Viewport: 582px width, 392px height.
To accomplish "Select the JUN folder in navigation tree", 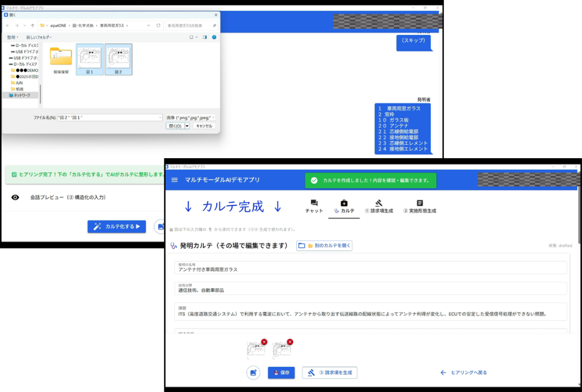I will pyautogui.click(x=18, y=83).
